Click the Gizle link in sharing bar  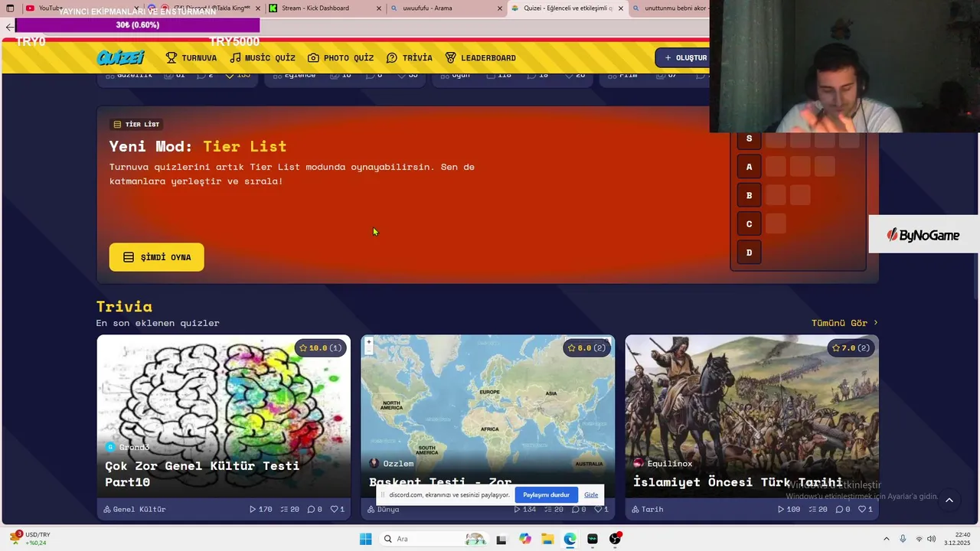click(x=591, y=495)
